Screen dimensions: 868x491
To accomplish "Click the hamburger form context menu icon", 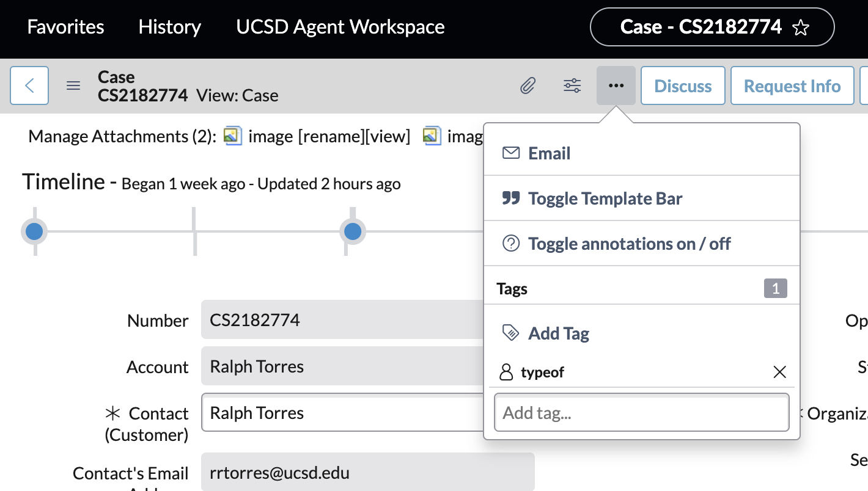I will (x=73, y=85).
